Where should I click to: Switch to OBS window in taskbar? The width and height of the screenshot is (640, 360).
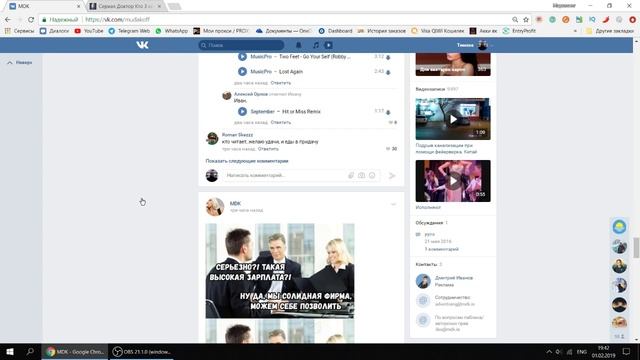pyautogui.click(x=141, y=351)
